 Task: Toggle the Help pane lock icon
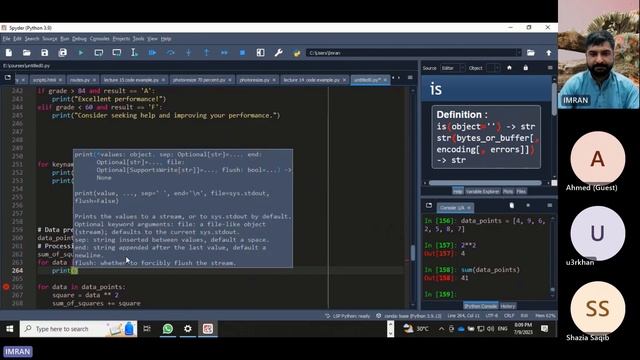526,68
